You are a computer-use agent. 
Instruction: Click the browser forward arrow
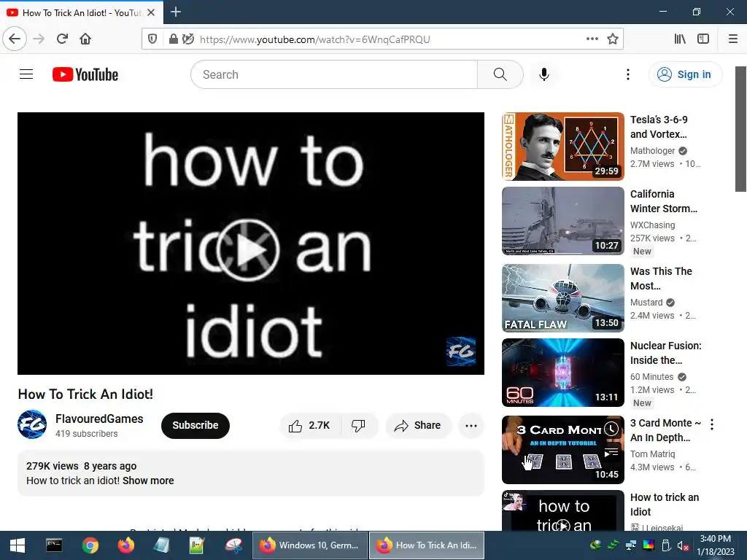tap(39, 39)
